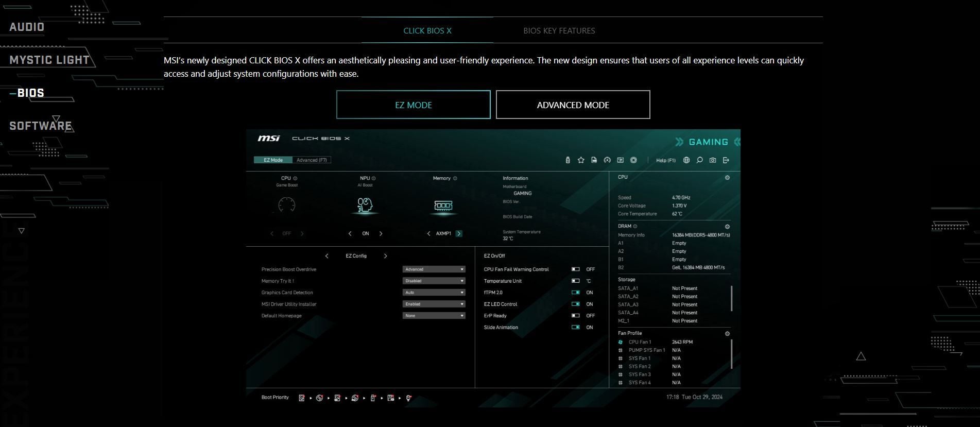Expand the Graphics Card Detection dropdown
The height and width of the screenshot is (427, 980).
434,293
